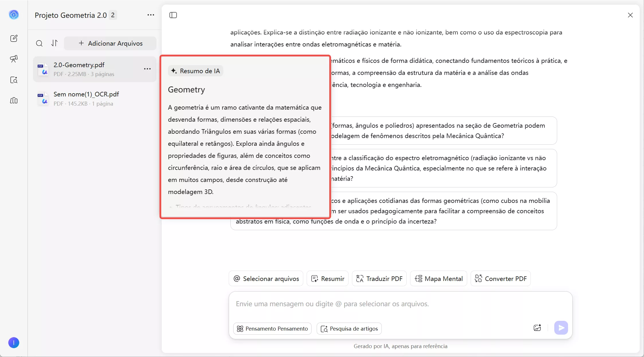Click the send message arrow icon
644x357 pixels.
click(561, 328)
